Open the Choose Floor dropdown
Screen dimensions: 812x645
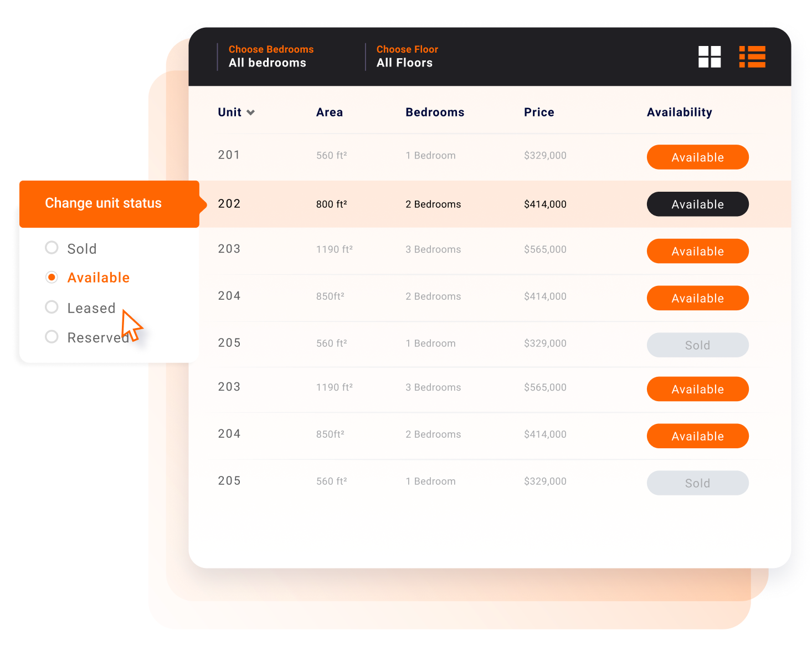pyautogui.click(x=407, y=56)
